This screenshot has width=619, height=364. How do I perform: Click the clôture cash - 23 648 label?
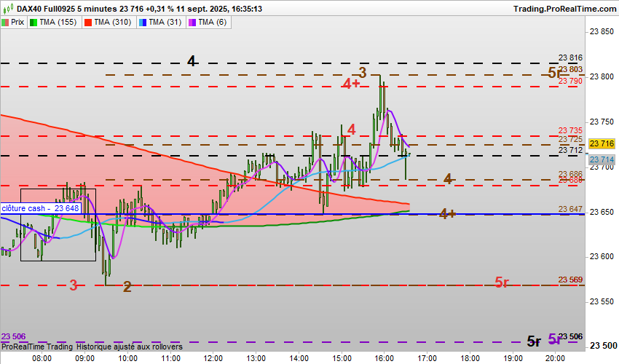coord(41,208)
